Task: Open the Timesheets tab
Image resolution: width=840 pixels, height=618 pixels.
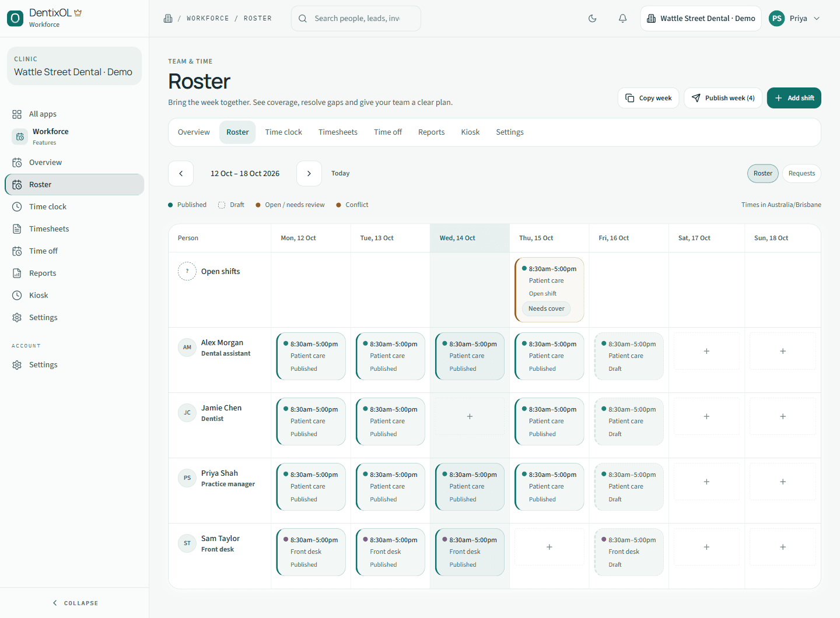Action: [338, 132]
